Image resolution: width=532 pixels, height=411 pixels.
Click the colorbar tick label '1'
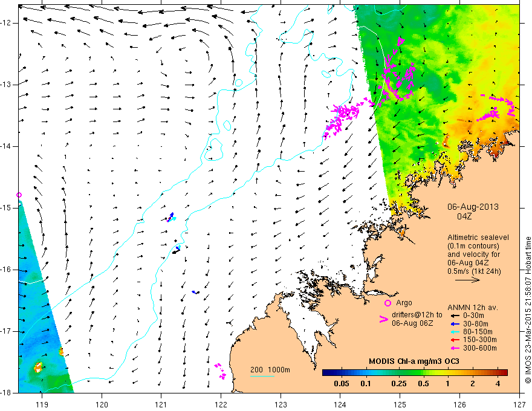(448, 384)
